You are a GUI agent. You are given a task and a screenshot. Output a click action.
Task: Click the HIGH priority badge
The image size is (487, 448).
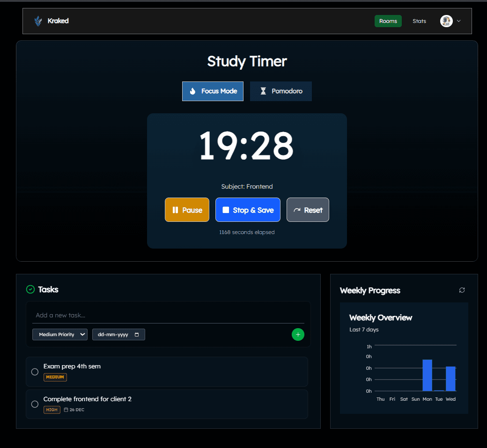tap(52, 410)
